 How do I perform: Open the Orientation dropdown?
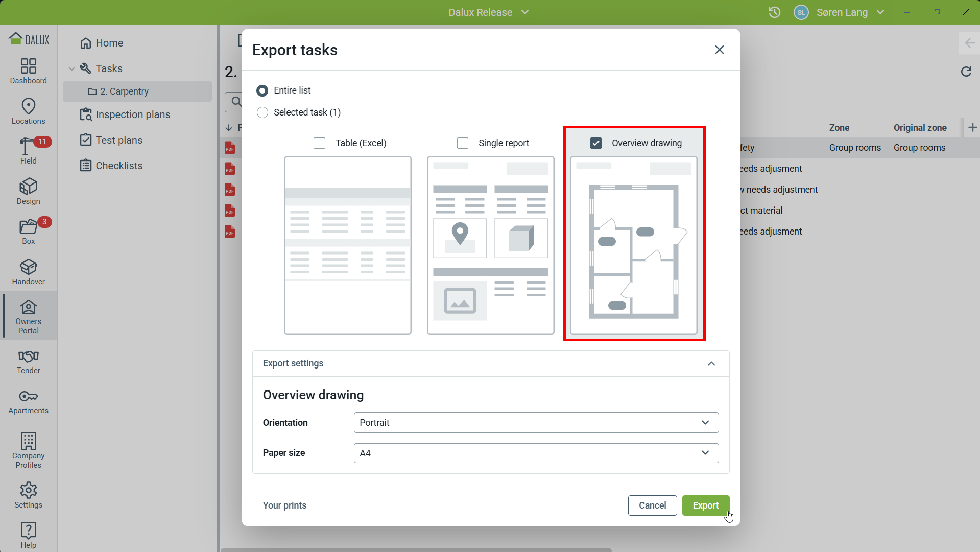click(536, 423)
